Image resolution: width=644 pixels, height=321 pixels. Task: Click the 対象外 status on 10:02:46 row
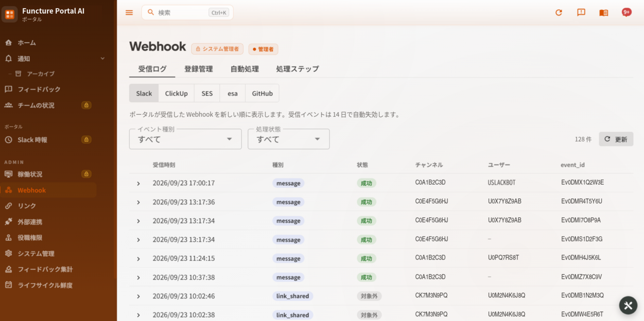[369, 296]
